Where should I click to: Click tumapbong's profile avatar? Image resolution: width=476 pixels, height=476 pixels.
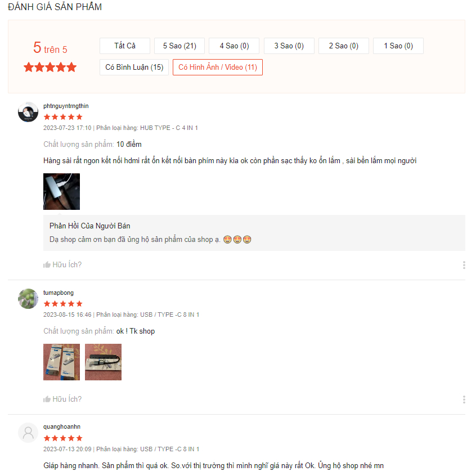coord(28,299)
